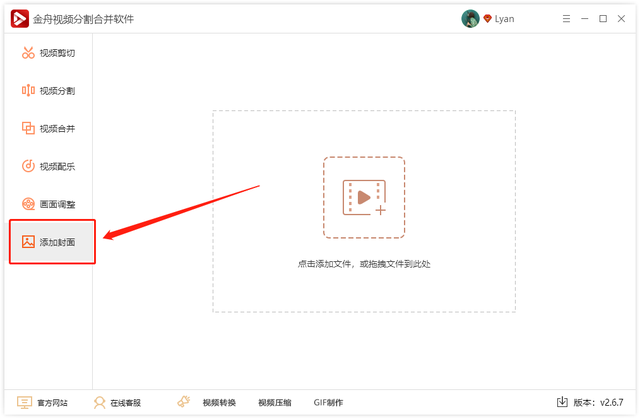
Task: Click the video music disc icon
Action: click(28, 166)
